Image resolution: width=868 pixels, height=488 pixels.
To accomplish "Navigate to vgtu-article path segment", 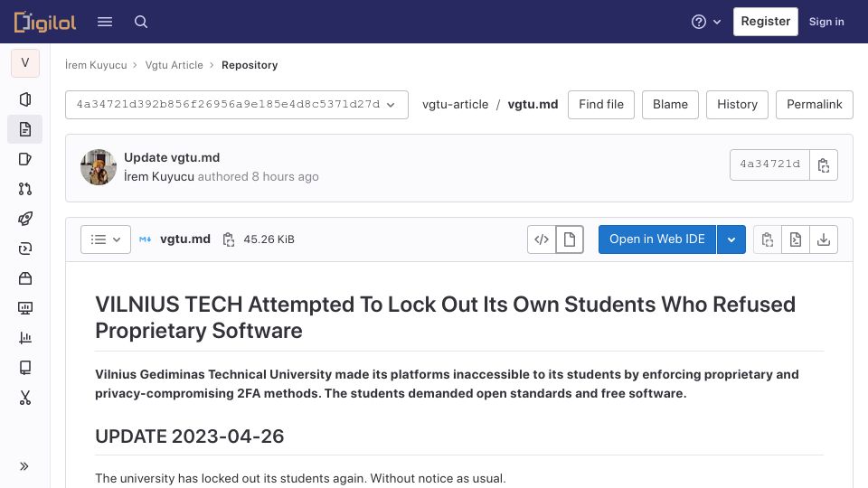I will coord(455,105).
